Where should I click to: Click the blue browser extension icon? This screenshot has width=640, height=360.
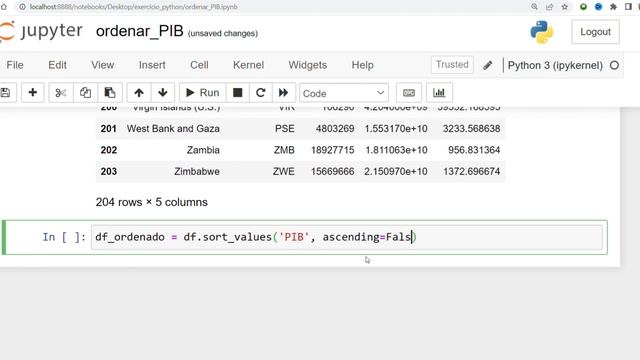(x=598, y=7)
